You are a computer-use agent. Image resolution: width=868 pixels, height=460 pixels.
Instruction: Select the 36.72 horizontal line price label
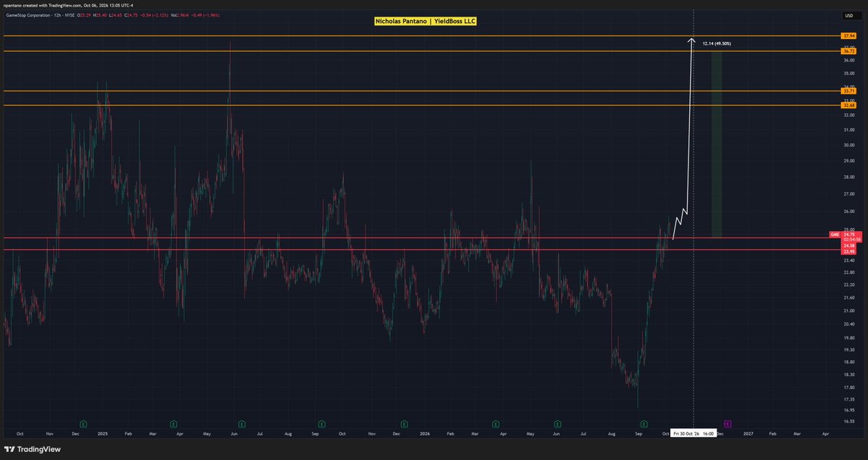point(848,51)
